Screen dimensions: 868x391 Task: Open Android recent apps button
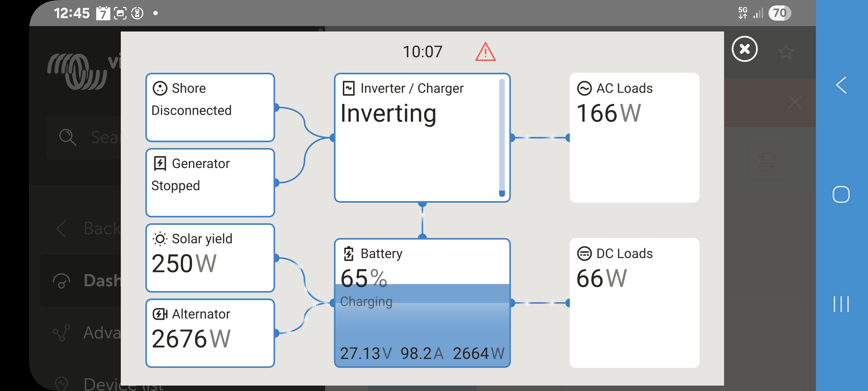[x=841, y=304]
